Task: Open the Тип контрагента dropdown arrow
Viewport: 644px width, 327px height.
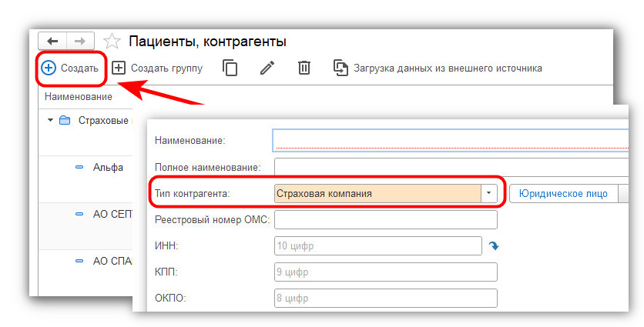Action: 488,193
